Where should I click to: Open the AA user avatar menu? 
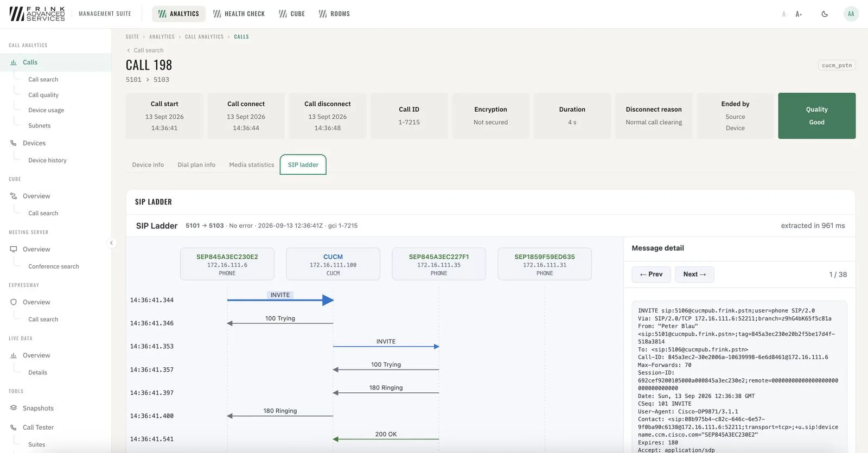851,14
